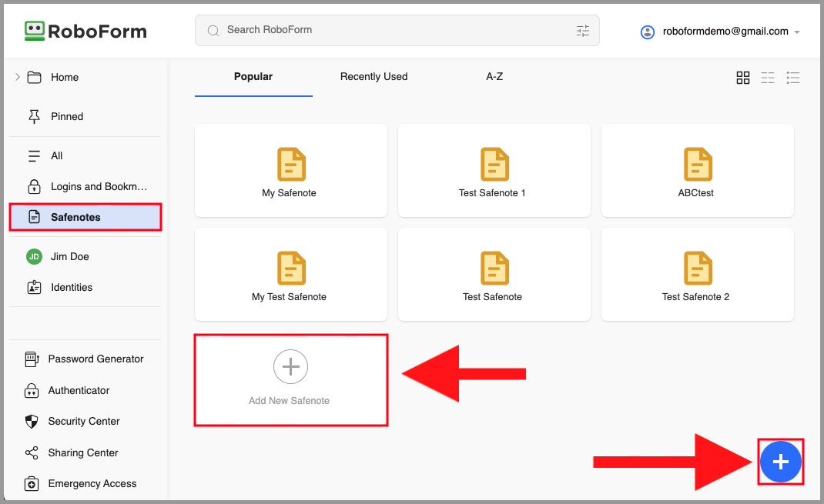Switch to compact list view
The width and height of the screenshot is (824, 504).
[768, 78]
